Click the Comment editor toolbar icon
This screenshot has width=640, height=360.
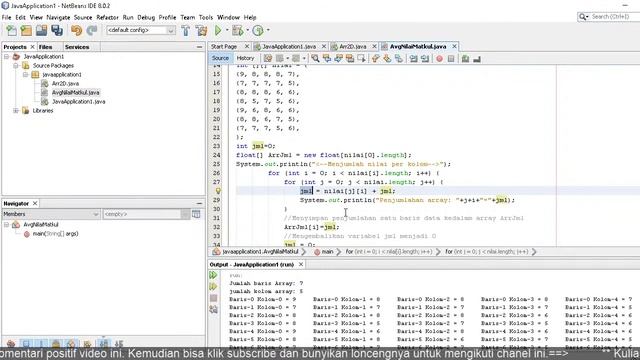point(465,59)
